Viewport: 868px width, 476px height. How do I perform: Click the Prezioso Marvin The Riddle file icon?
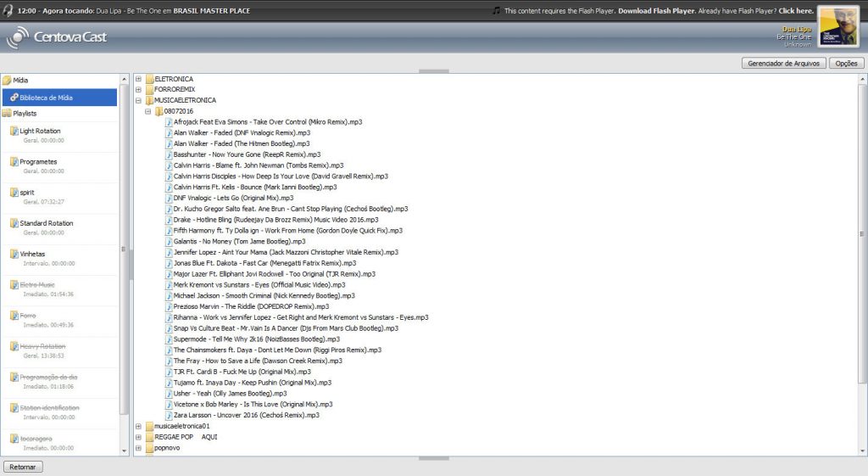169,306
